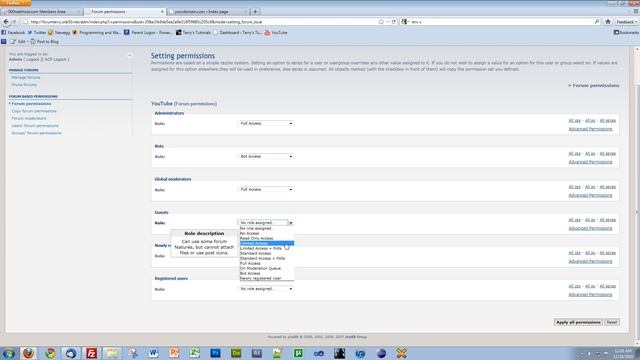This screenshot has height=360, width=640.
Task: Open a new tab with plus button
Action: [x=255, y=12]
